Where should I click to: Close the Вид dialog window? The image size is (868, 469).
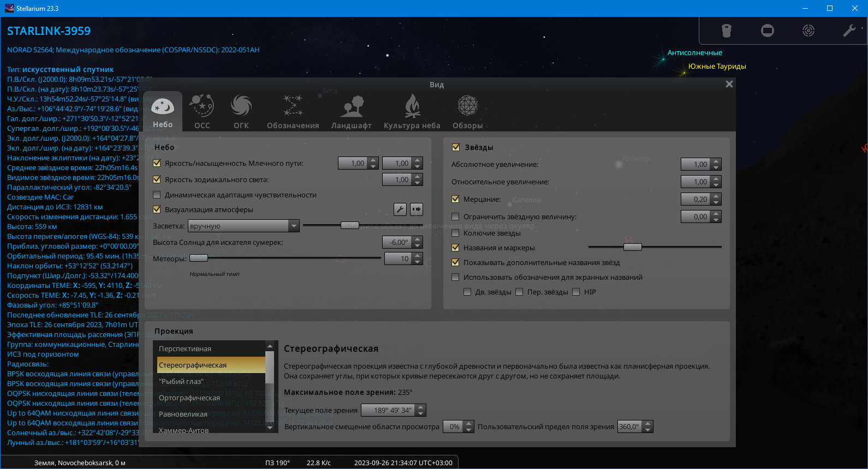pyautogui.click(x=729, y=84)
